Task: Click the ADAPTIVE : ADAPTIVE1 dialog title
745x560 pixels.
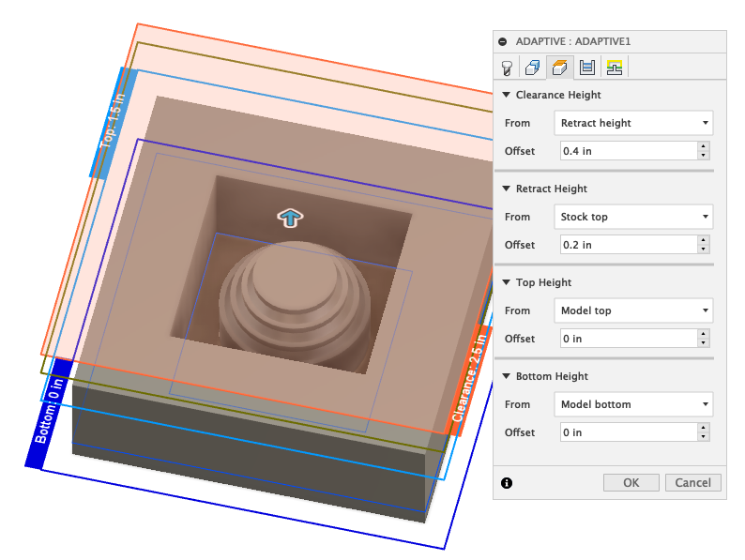Action: tap(573, 42)
